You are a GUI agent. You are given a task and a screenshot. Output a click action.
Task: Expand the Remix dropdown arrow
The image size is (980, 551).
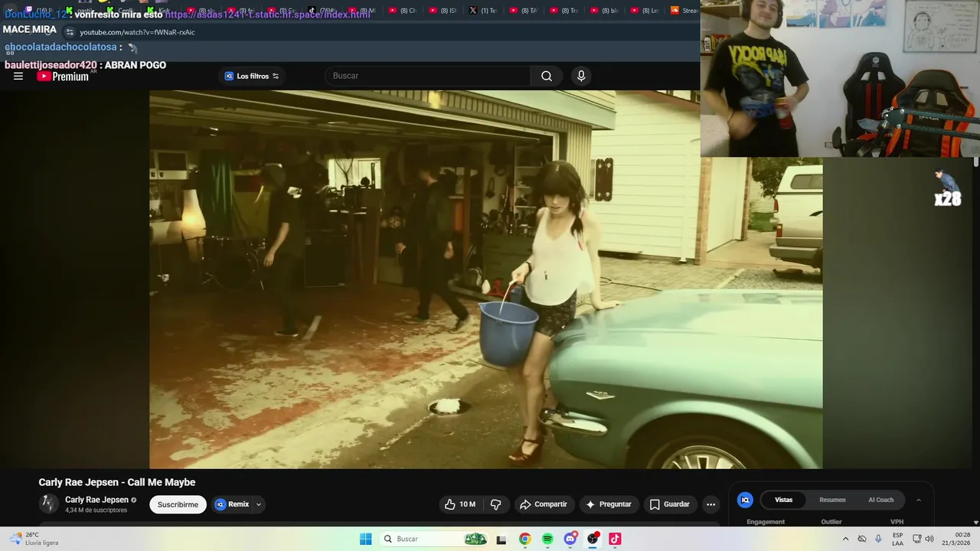(x=259, y=504)
